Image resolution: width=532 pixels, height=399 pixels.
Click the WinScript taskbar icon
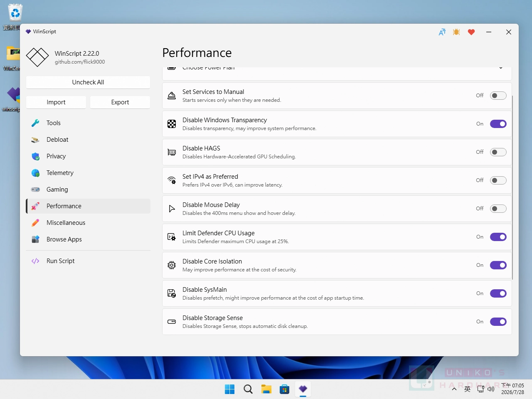[x=303, y=389]
